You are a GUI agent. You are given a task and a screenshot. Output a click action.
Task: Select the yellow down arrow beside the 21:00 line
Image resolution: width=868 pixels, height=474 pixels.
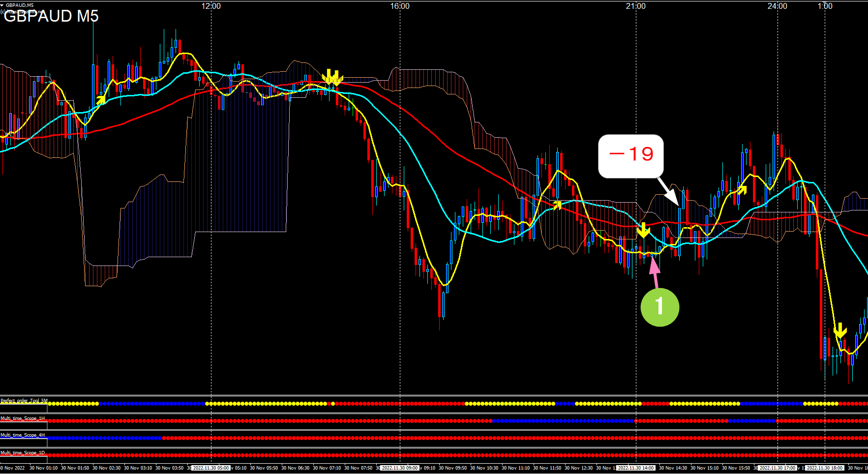(x=643, y=230)
